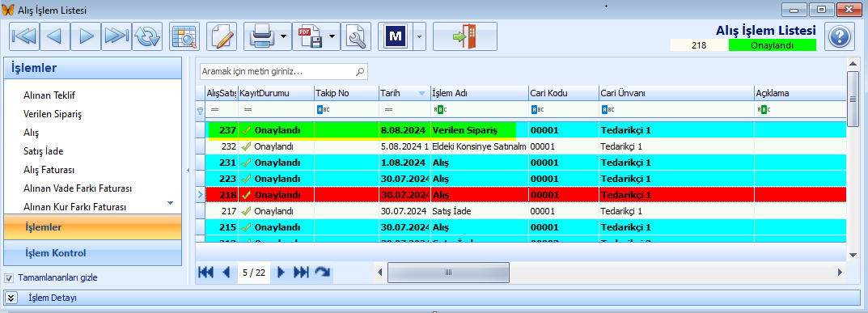Sort by Cari Ünvanı column header
The height and width of the screenshot is (313, 868).
coord(676,94)
